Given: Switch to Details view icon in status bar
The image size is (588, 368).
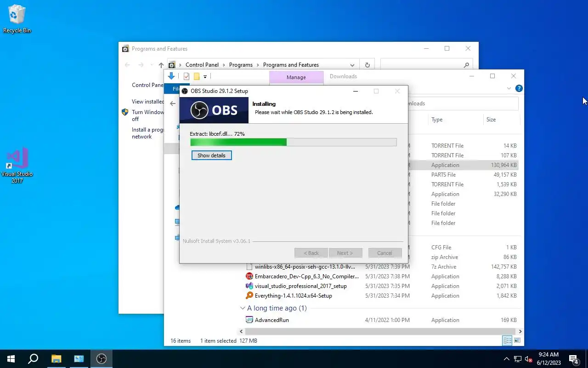Looking at the screenshot, I should [x=507, y=341].
